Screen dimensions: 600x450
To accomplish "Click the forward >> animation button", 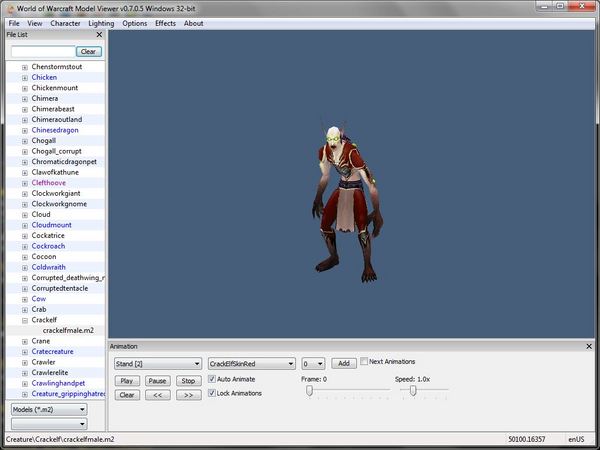I will click(x=188, y=395).
